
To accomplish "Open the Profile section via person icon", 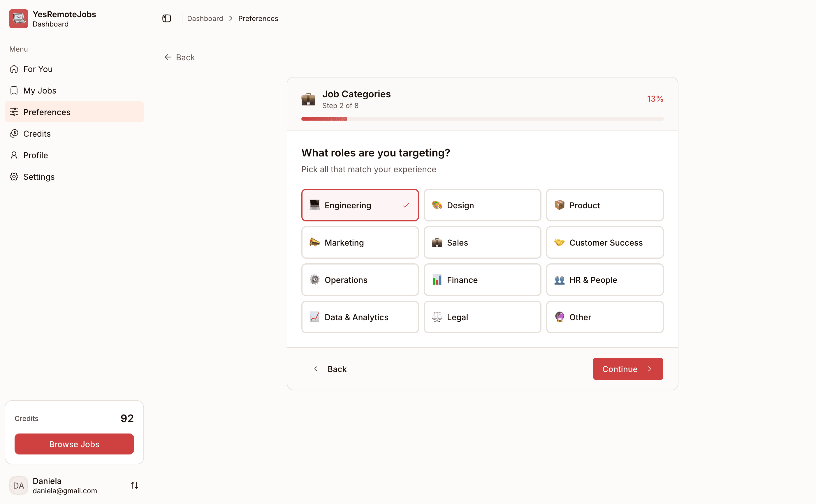I will click(14, 155).
